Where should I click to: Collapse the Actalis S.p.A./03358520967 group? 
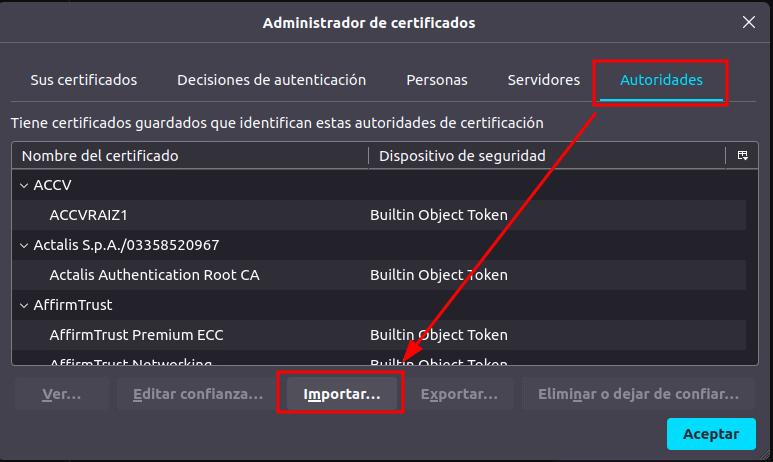pyautogui.click(x=24, y=245)
